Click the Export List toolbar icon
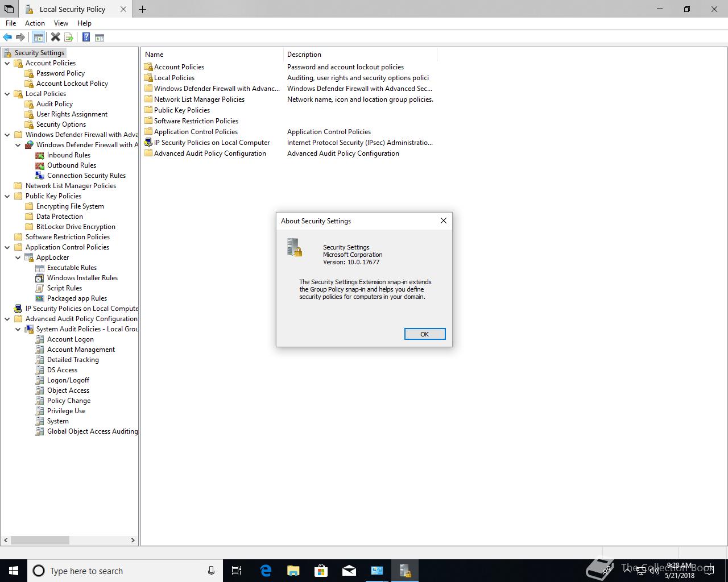 tap(69, 38)
